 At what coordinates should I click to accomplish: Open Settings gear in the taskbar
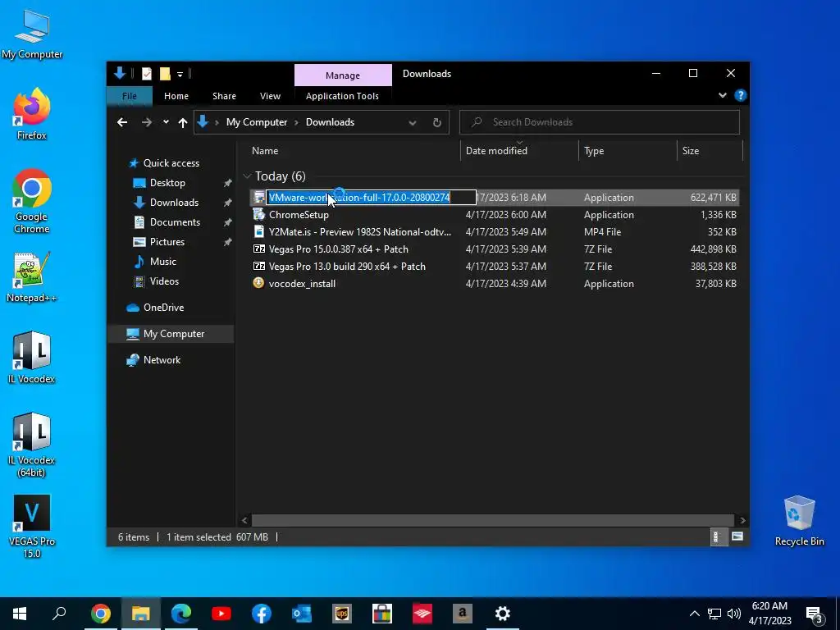click(x=503, y=614)
